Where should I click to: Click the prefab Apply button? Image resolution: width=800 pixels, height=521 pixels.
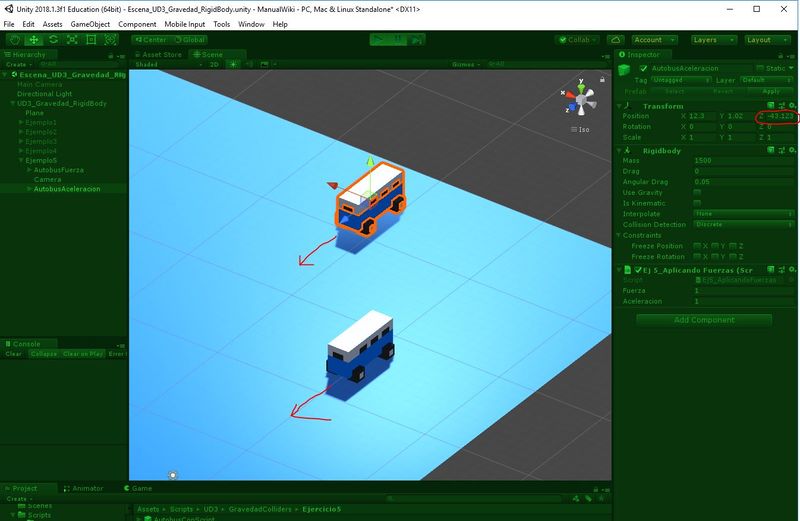click(771, 91)
